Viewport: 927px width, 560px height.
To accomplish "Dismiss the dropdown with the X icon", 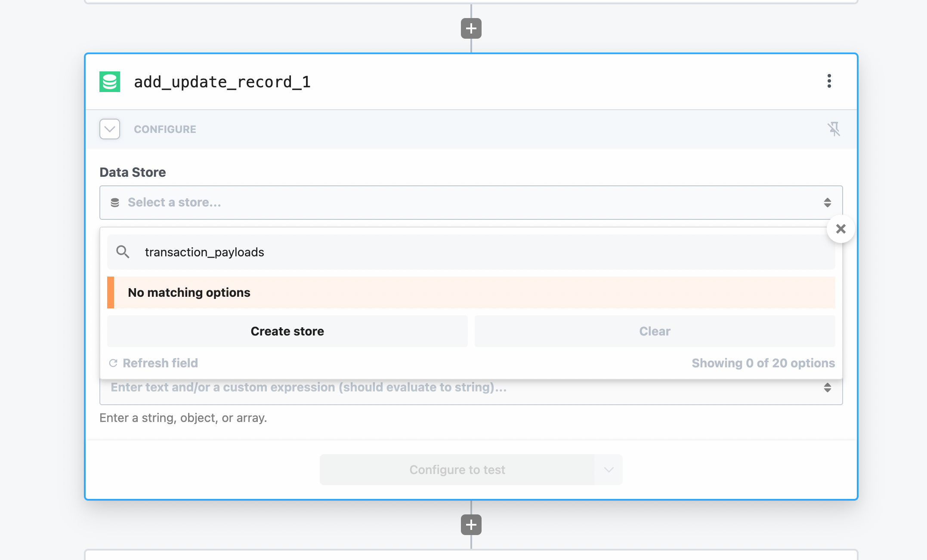I will (840, 228).
